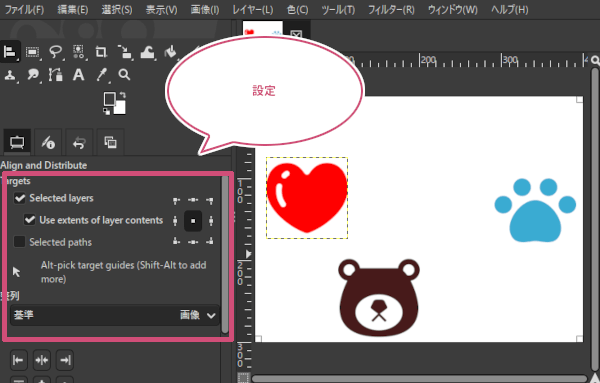The width and height of the screenshot is (600, 383).
Task: Align targets to the right edge
Action: click(65, 360)
